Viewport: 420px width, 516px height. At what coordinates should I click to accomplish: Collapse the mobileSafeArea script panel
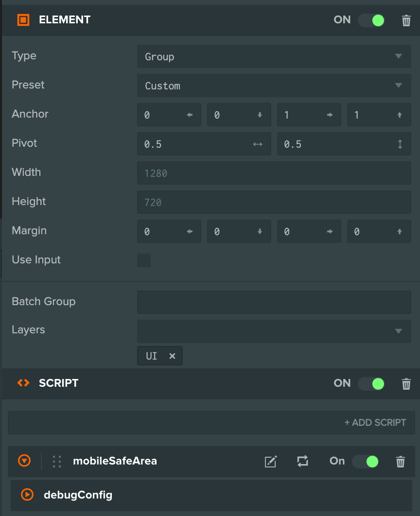[24, 461]
